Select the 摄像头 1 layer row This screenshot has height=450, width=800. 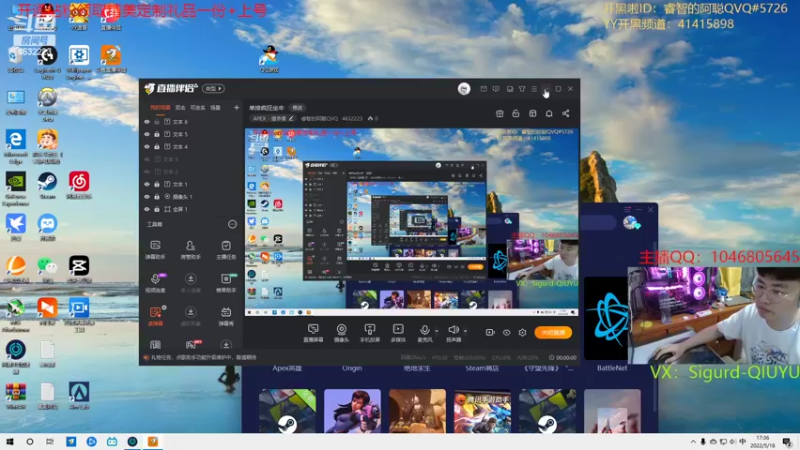click(190, 196)
